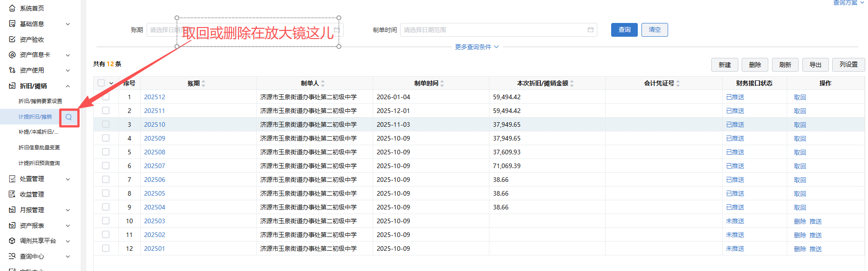Click calendar icon in 制单时间 field

coord(590,30)
